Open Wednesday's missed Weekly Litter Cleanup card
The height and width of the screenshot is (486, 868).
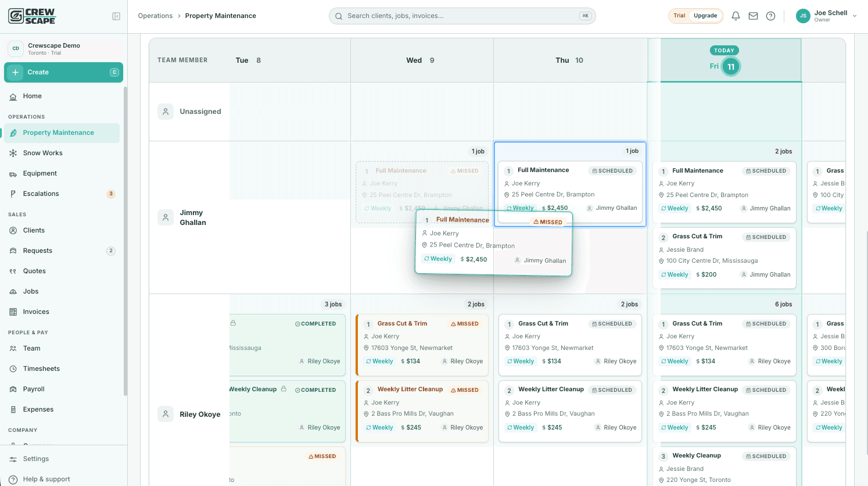(x=422, y=411)
